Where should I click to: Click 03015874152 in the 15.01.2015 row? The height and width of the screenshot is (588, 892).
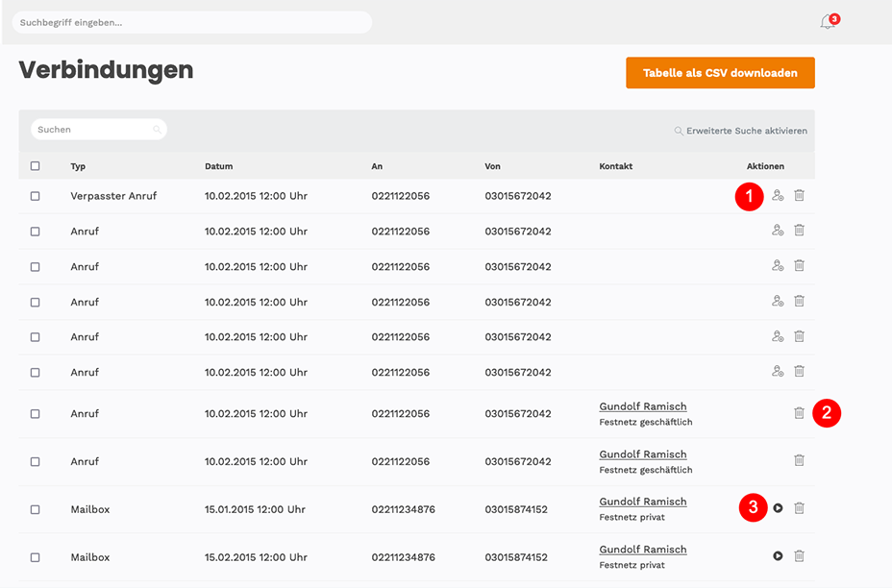pyautogui.click(x=516, y=509)
